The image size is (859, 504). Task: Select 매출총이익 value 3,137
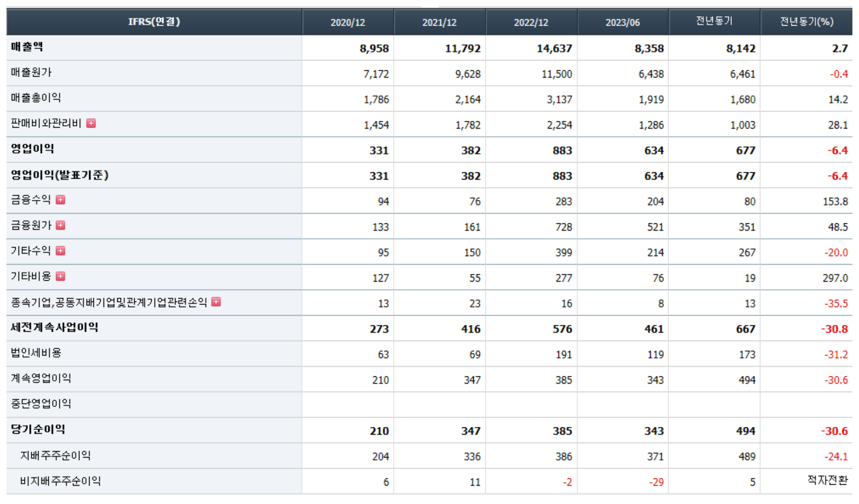(x=558, y=99)
